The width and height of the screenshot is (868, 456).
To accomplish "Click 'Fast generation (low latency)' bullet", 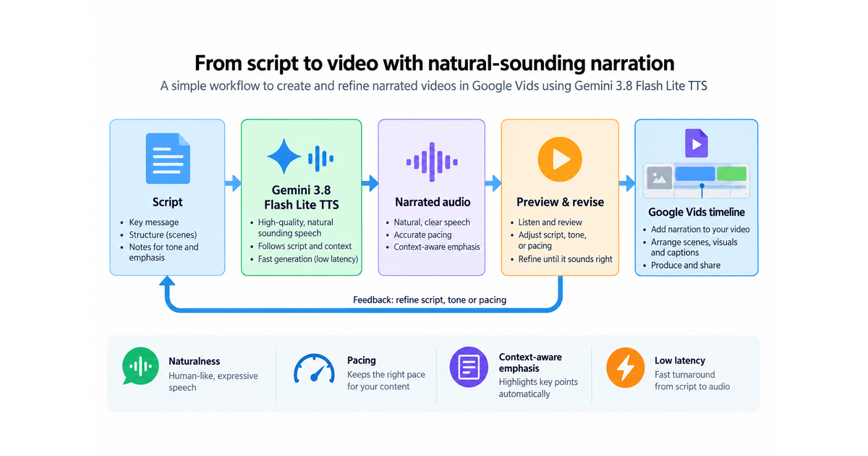I will 307,258.
